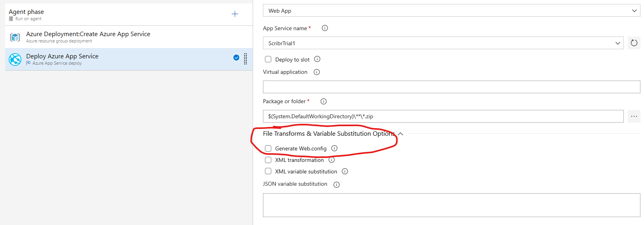Image resolution: width=644 pixels, height=225 pixels.
Task: Click the Azure resource group deployment cube icon
Action: 15,37
